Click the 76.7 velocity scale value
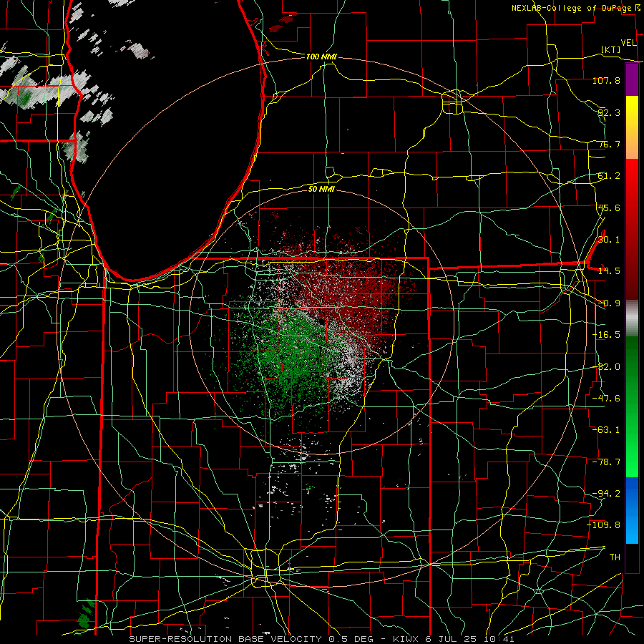Screen dimensions: 644x644 click(x=609, y=144)
